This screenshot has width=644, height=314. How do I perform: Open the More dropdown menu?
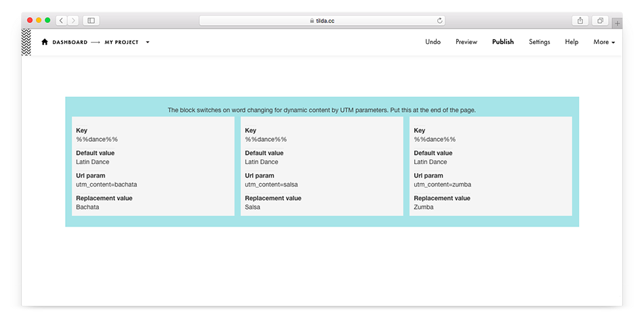pos(604,42)
